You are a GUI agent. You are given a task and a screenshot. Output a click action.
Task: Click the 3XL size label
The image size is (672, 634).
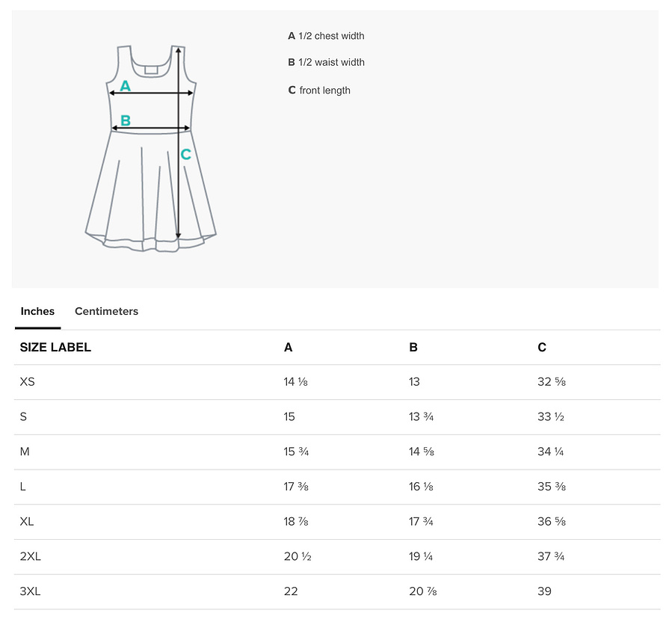30,591
